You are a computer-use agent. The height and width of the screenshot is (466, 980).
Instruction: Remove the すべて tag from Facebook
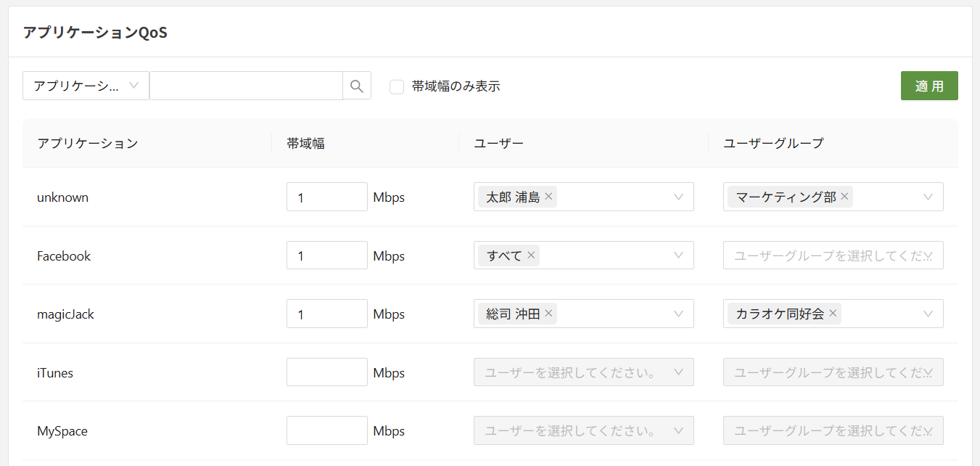531,256
